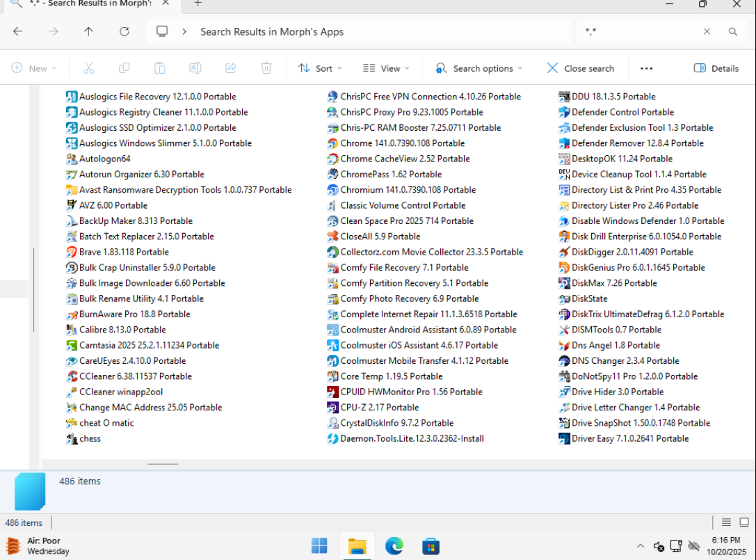Click the horizontal scrollbar thumb
Viewport: 756px width, 560px height.
pos(163,463)
